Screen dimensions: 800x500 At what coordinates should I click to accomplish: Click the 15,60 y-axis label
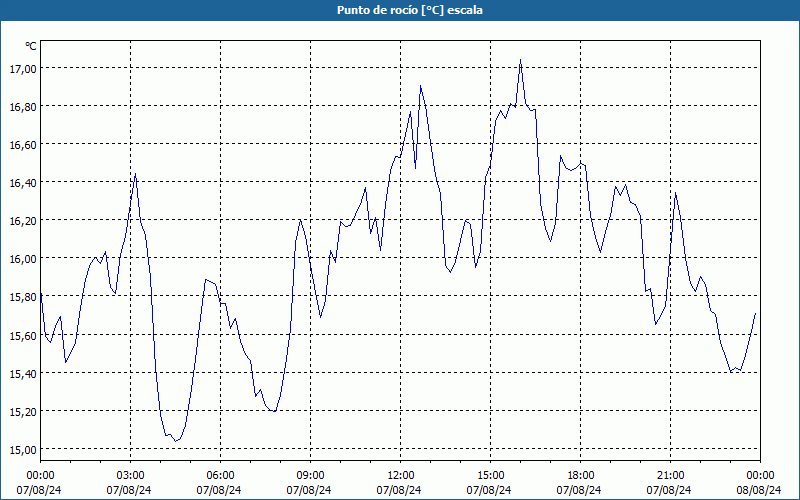[22, 335]
